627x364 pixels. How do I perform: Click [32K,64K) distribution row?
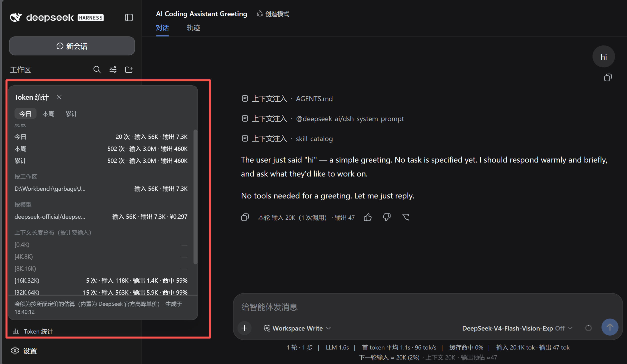101,292
